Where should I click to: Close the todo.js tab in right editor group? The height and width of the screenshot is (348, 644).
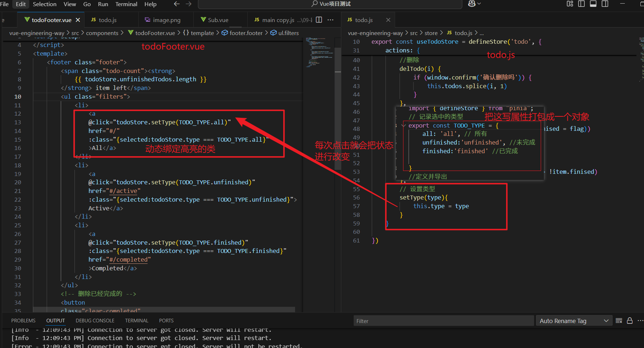388,20
